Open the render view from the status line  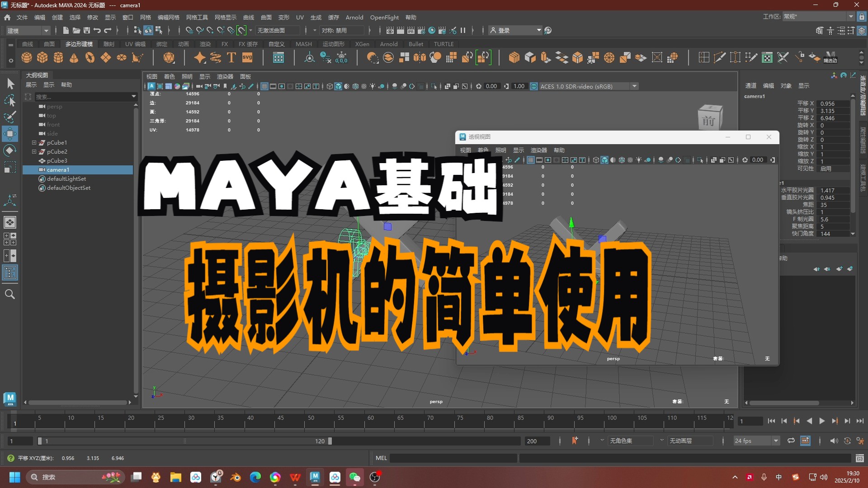390,30
